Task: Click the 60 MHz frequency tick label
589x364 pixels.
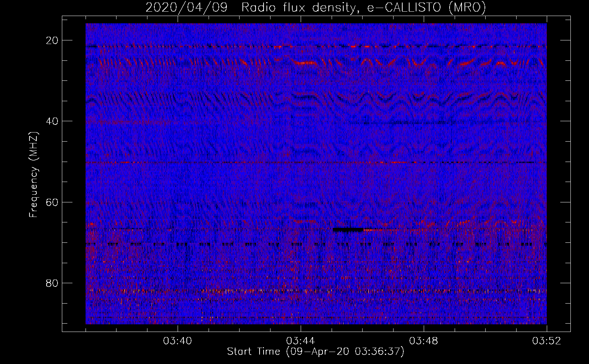Action: (52, 202)
